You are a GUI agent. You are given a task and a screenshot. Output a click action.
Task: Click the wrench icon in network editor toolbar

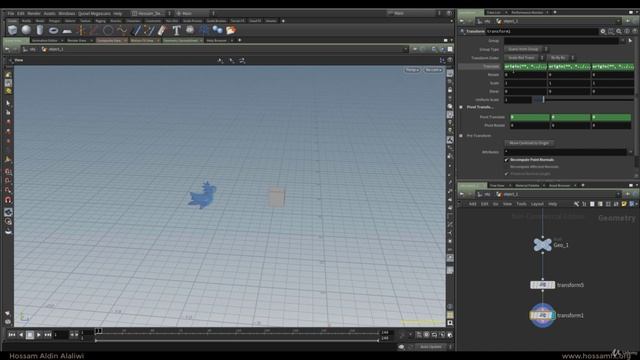point(576,204)
